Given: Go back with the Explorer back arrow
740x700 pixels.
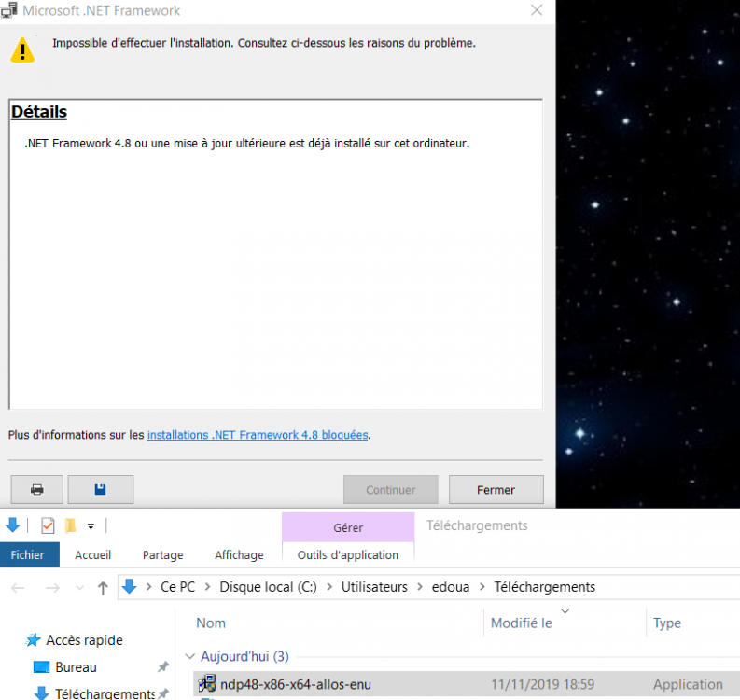Looking at the screenshot, I should (18, 588).
